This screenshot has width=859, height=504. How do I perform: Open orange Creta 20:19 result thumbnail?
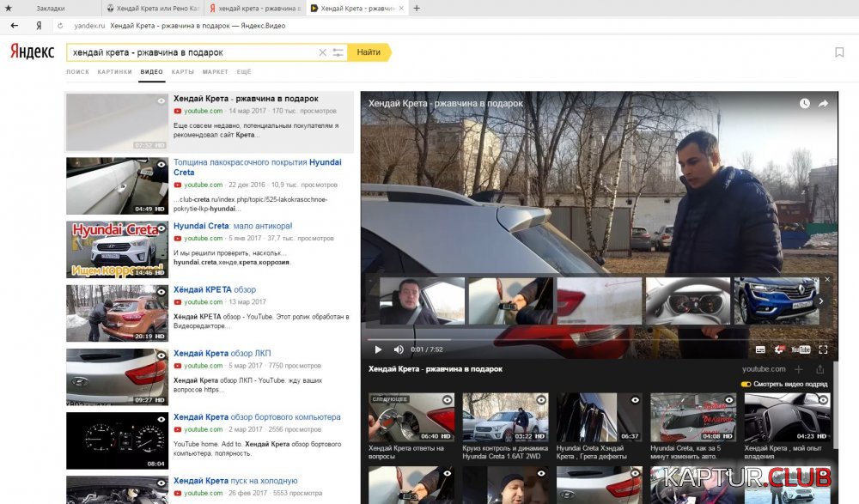click(117, 313)
